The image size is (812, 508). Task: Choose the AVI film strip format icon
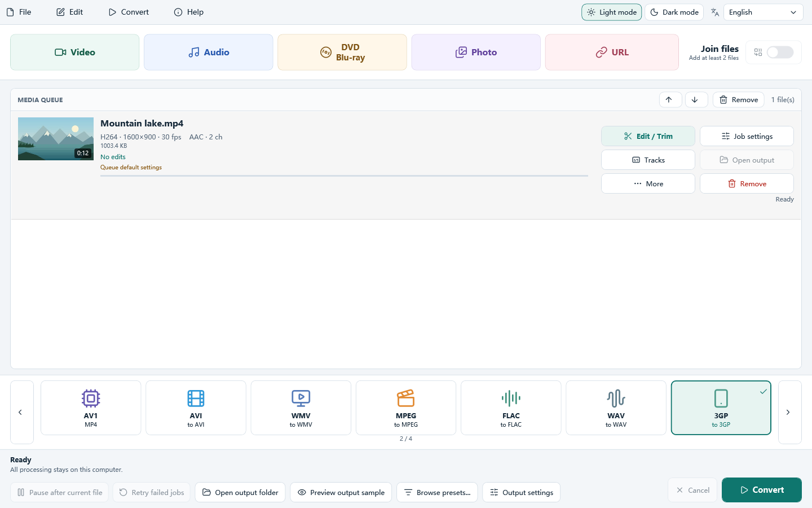(x=196, y=398)
